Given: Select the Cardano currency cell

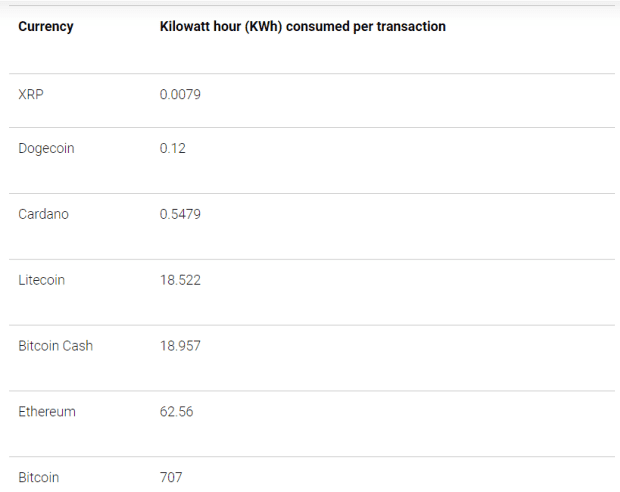Looking at the screenshot, I should pos(44,214).
